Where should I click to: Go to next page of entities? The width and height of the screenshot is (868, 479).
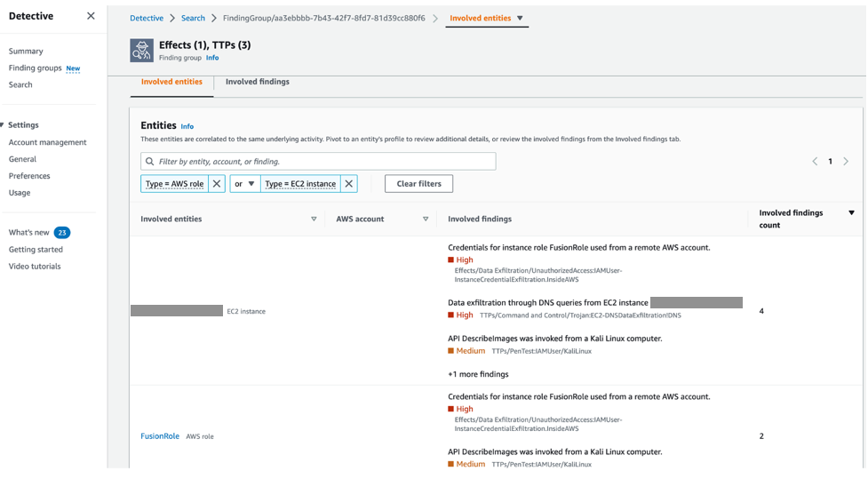point(846,162)
